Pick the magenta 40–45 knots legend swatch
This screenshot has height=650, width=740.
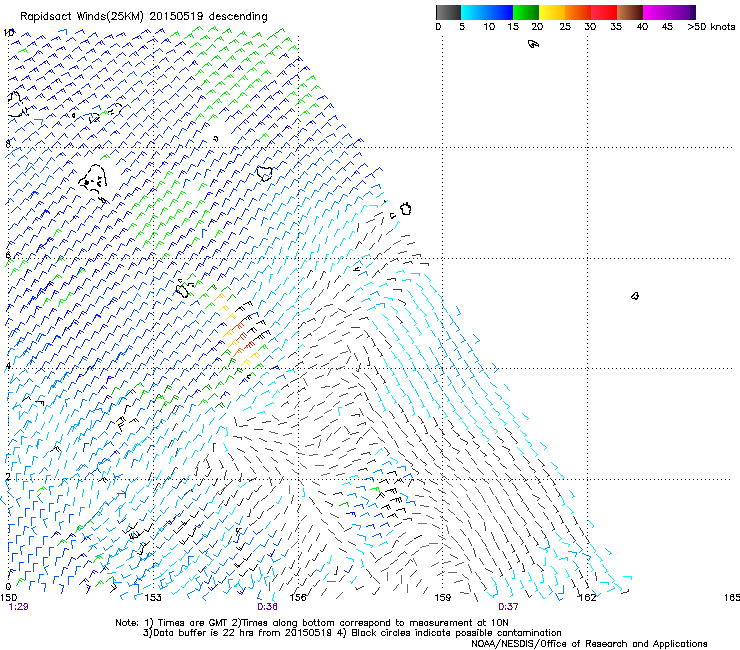pyautogui.click(x=656, y=12)
